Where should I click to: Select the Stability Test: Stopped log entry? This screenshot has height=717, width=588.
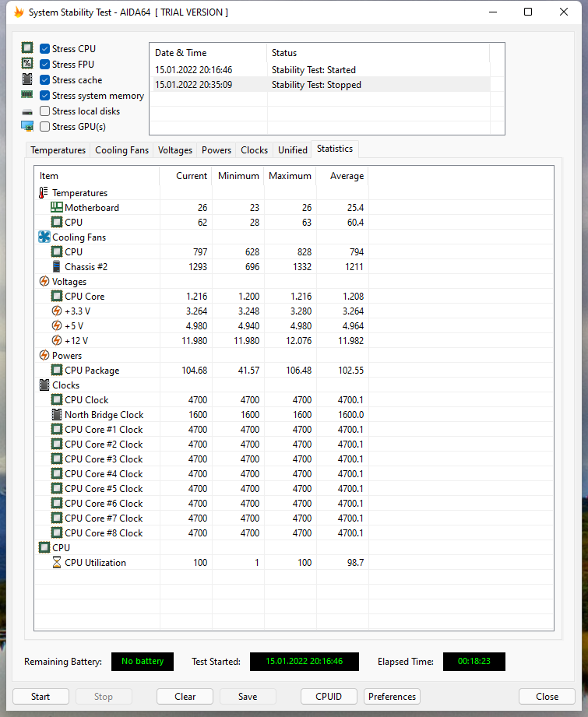pos(320,85)
